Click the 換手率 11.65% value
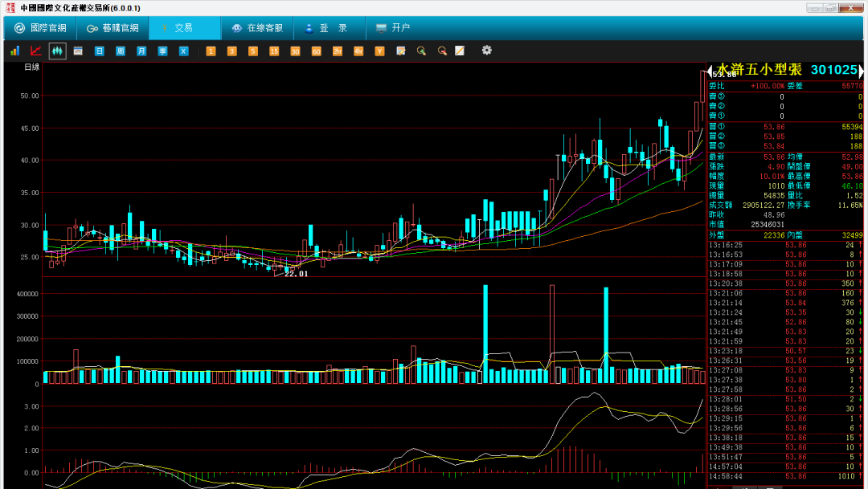This screenshot has height=489, width=868. point(850,206)
